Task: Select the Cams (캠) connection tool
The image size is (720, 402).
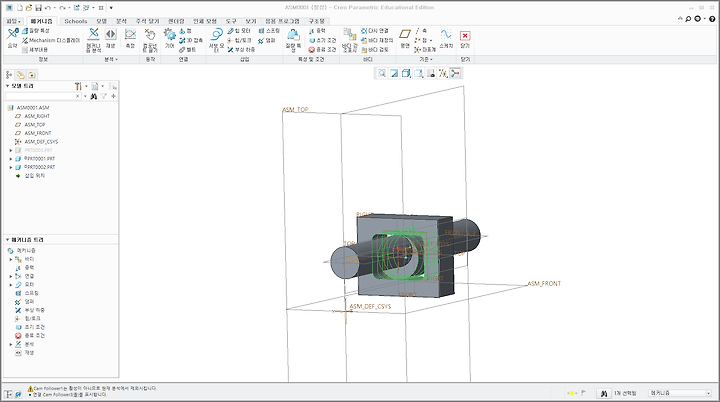Action: [x=186, y=31]
